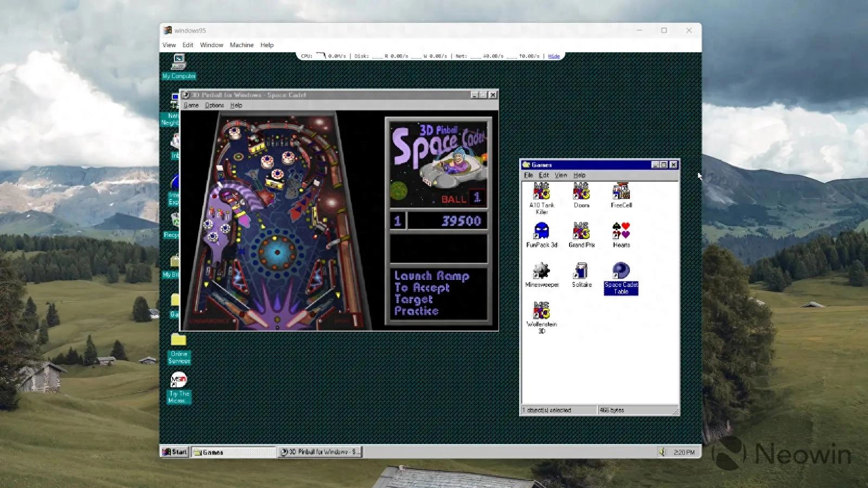
Task: Expand the Machine menu of the VM
Action: [x=241, y=45]
